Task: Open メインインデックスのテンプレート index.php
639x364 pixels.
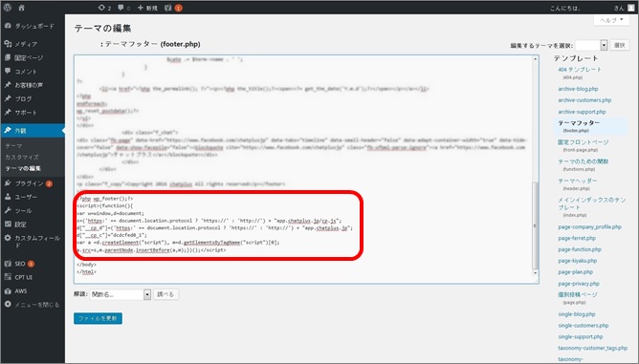Action: (x=592, y=203)
